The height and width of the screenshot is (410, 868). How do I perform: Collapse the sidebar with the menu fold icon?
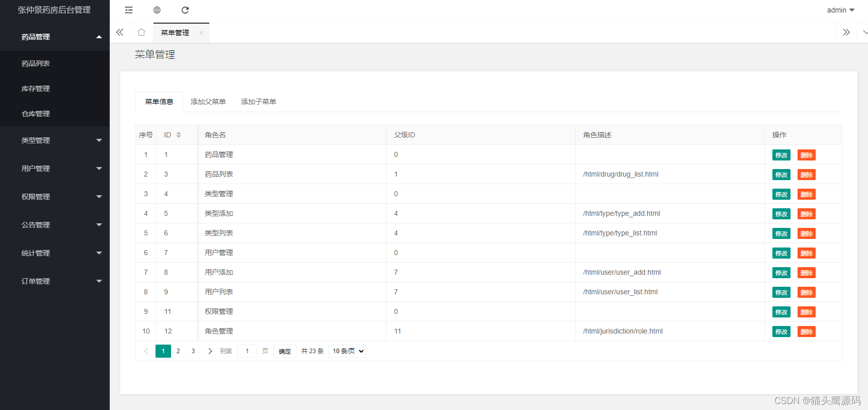point(129,10)
